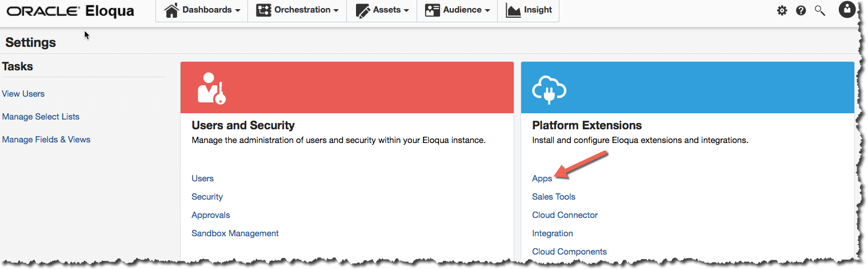Open the Cloud Connector link
The image size is (868, 270).
[565, 215]
